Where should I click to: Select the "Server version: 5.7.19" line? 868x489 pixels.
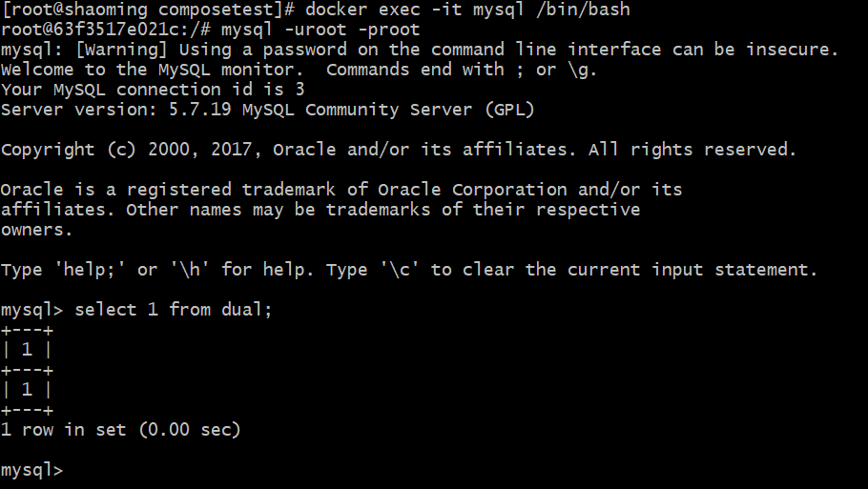coord(116,110)
